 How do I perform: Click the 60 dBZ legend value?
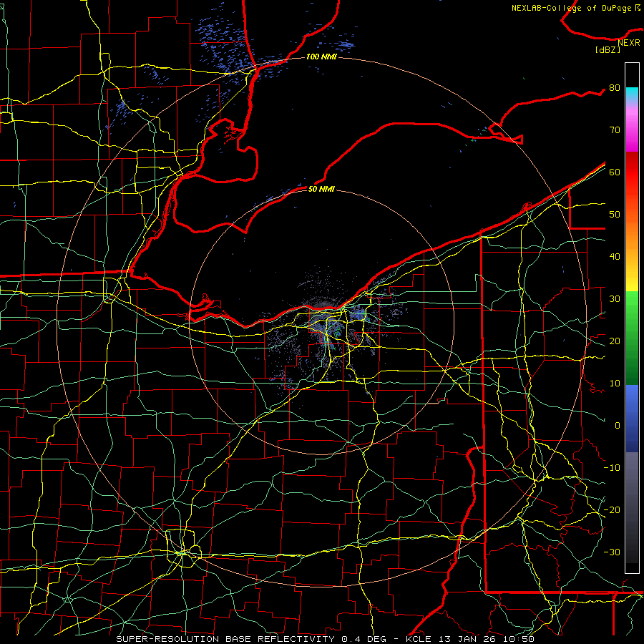click(x=615, y=172)
